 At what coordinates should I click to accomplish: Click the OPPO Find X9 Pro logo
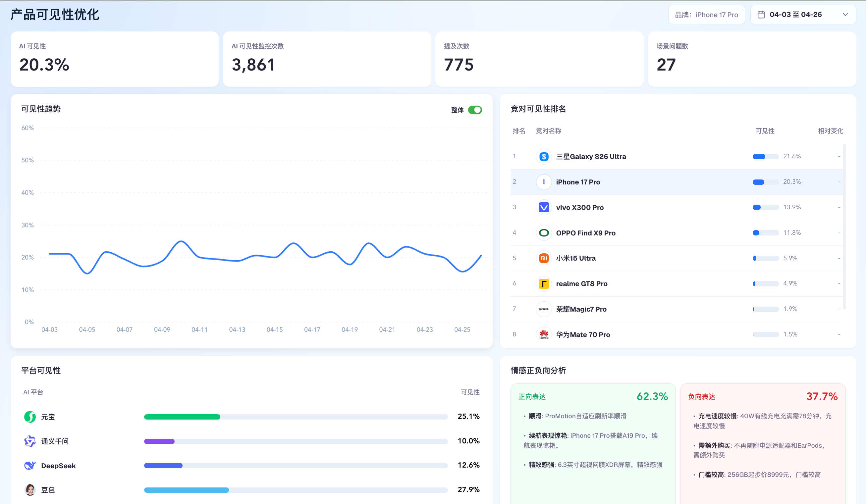(544, 233)
